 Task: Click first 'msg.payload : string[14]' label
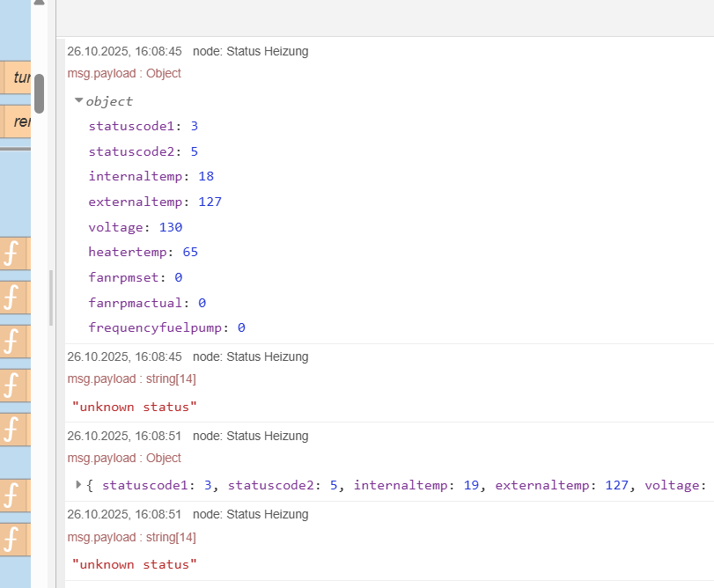pyautogui.click(x=131, y=379)
